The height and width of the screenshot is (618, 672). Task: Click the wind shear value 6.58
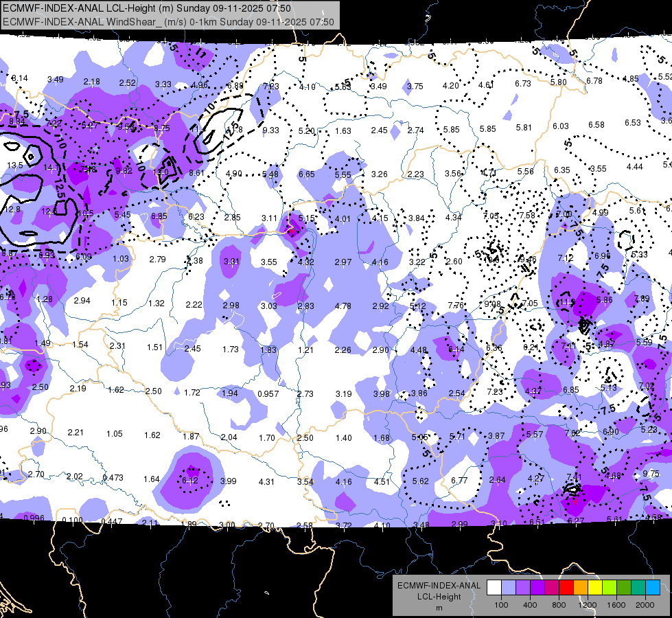point(596,124)
